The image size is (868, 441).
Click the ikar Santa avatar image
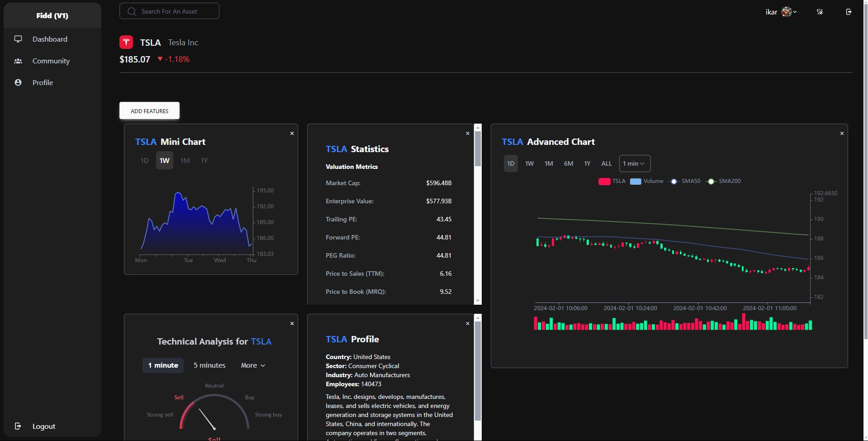coord(787,12)
